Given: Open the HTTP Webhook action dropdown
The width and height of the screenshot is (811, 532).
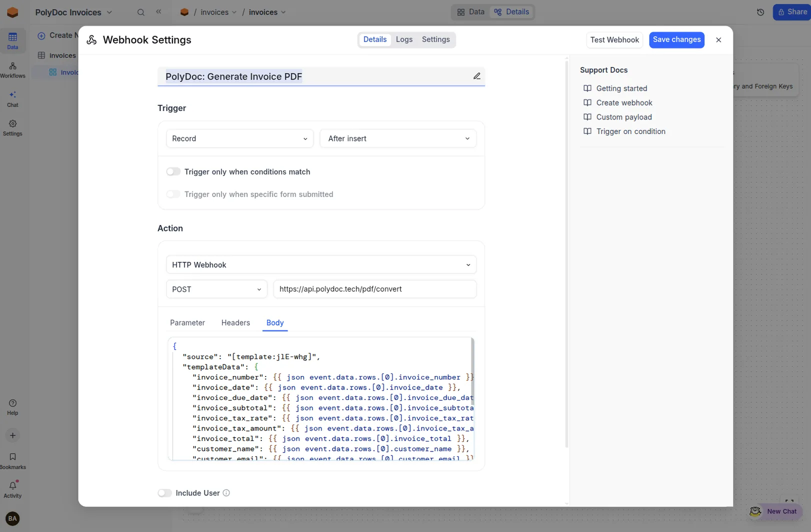Looking at the screenshot, I should tap(321, 264).
